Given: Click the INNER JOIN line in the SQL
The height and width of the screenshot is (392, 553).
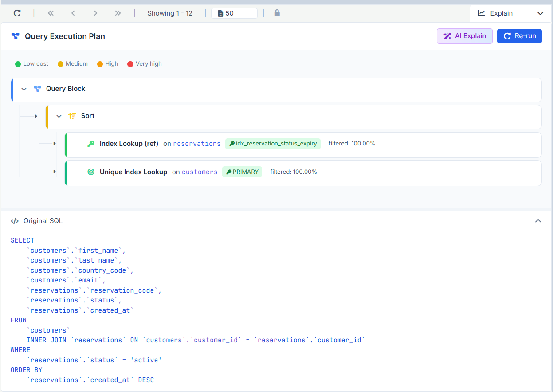Looking at the screenshot, I should pos(196,340).
